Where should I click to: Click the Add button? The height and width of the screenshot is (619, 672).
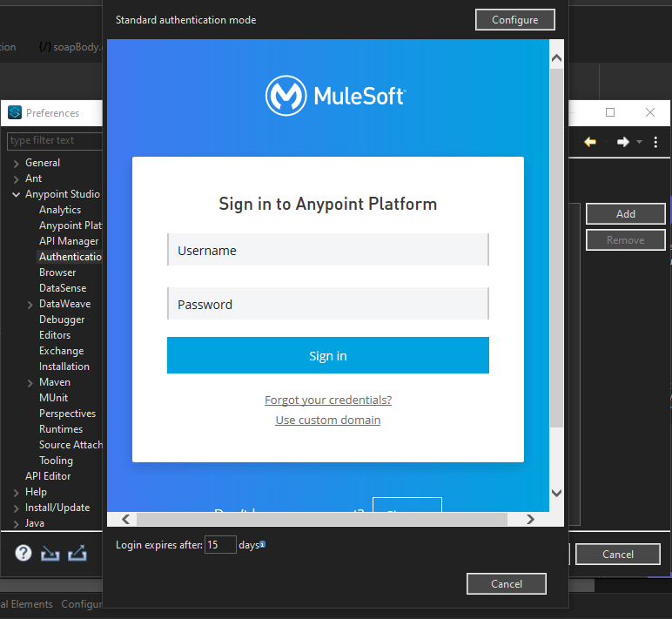click(x=625, y=214)
